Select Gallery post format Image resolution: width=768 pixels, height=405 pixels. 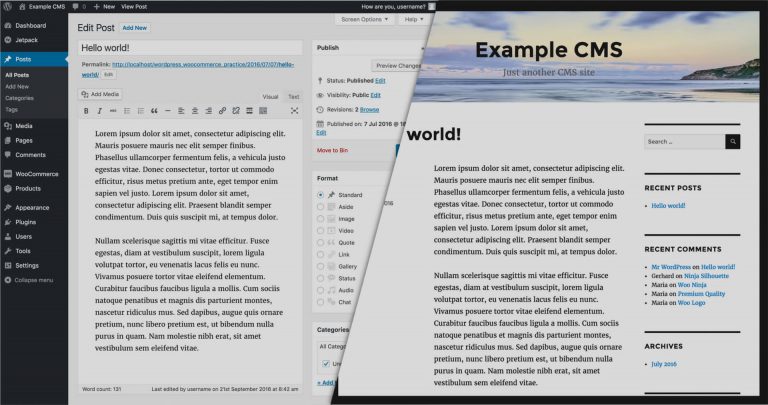320,266
